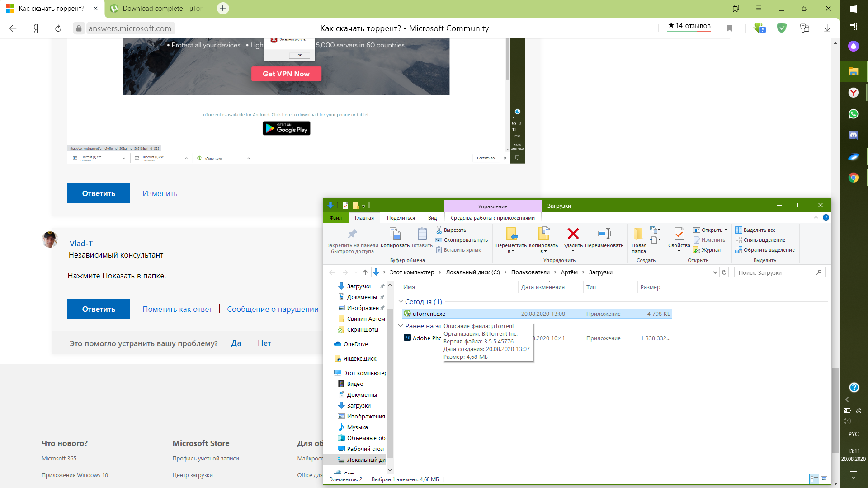Click the Get VPN Now button
Screen dimensions: 868x488
click(x=286, y=74)
